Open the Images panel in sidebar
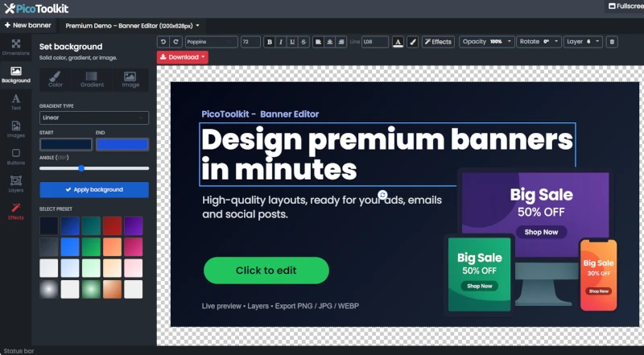The height and width of the screenshot is (355, 644). [15, 129]
